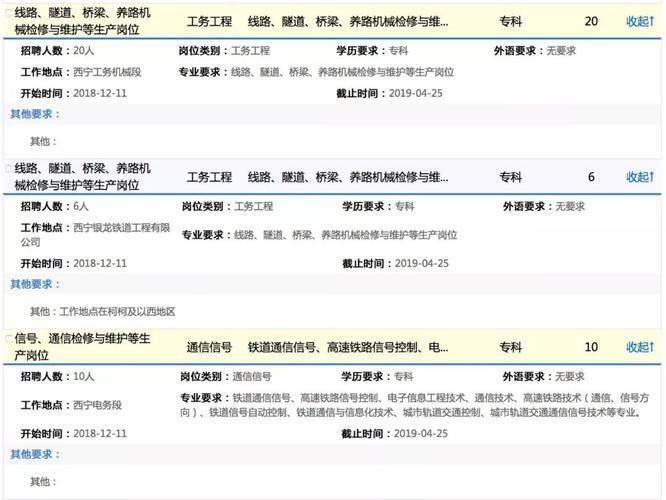666x500 pixels.
Task: Click 专业要求 text of 西宁工务机械段 job
Action: pos(342,72)
